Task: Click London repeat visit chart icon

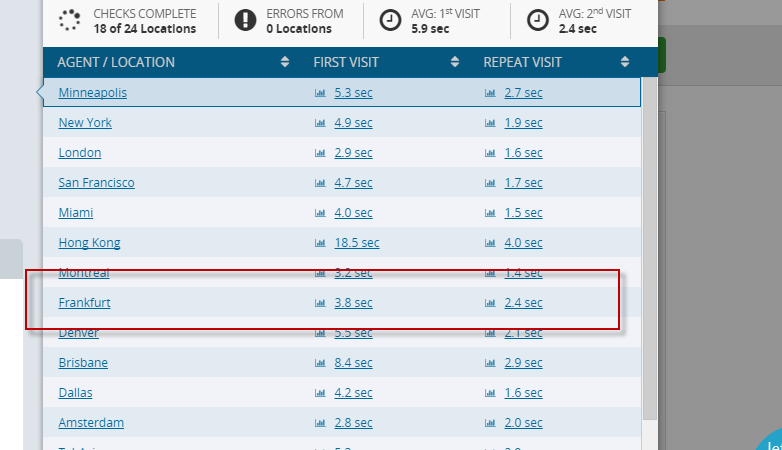Action: [x=490, y=153]
